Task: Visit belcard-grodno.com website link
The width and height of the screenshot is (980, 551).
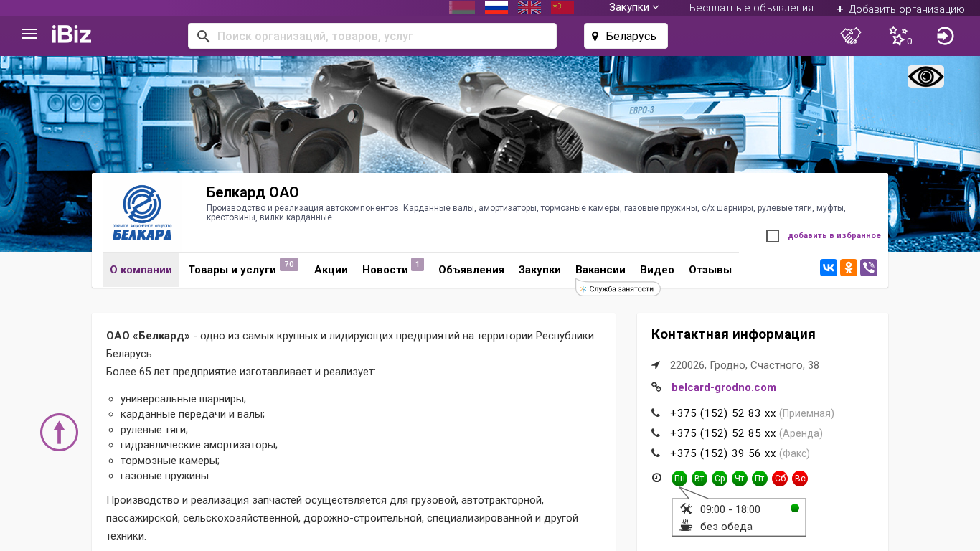Action: click(724, 387)
